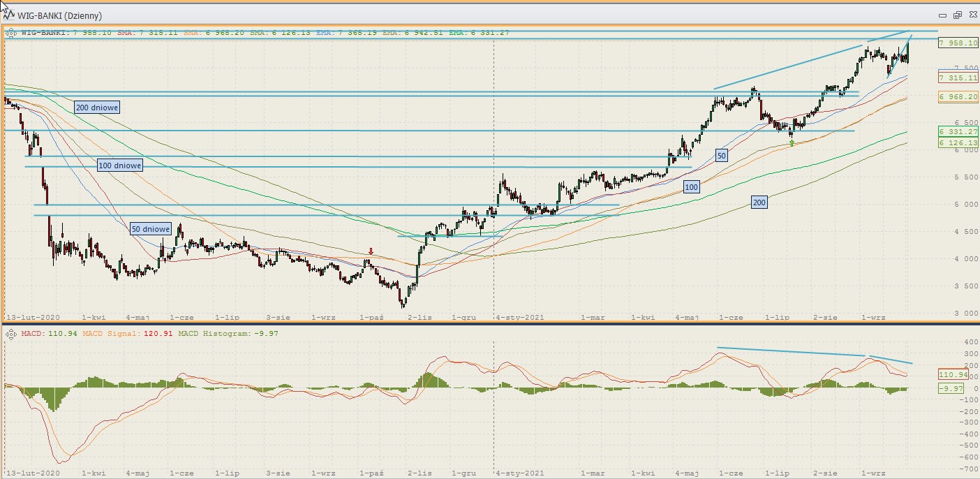Click the green up arrow signal marker
980x479 pixels.
coord(792,143)
